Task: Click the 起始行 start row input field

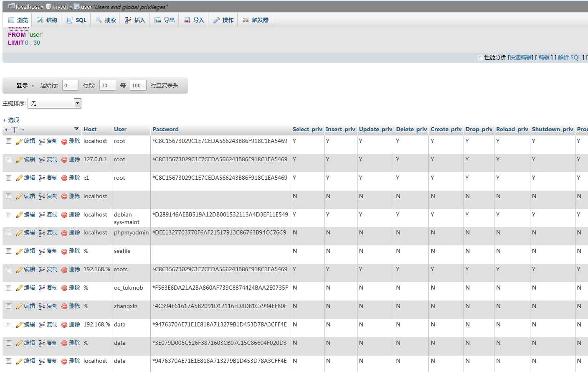Action: point(70,85)
